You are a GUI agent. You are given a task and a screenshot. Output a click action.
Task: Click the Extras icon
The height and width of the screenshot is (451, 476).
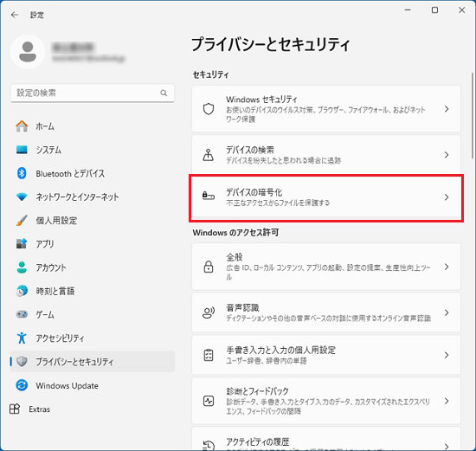point(15,409)
